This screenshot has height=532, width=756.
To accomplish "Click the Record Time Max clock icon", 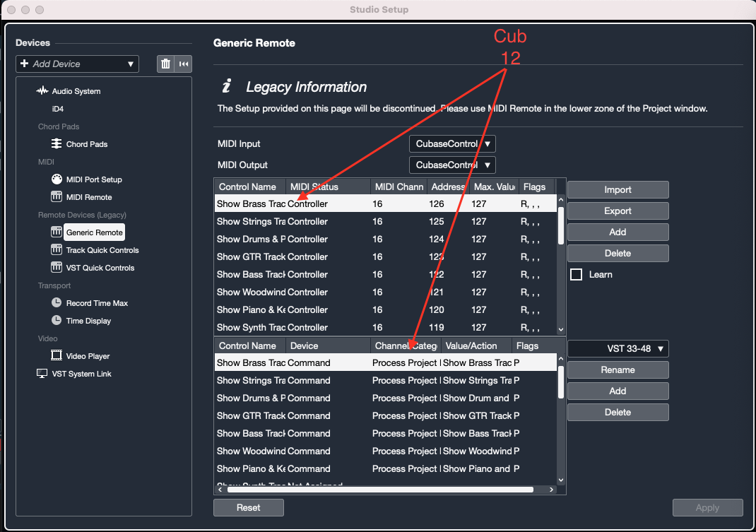I will [57, 303].
